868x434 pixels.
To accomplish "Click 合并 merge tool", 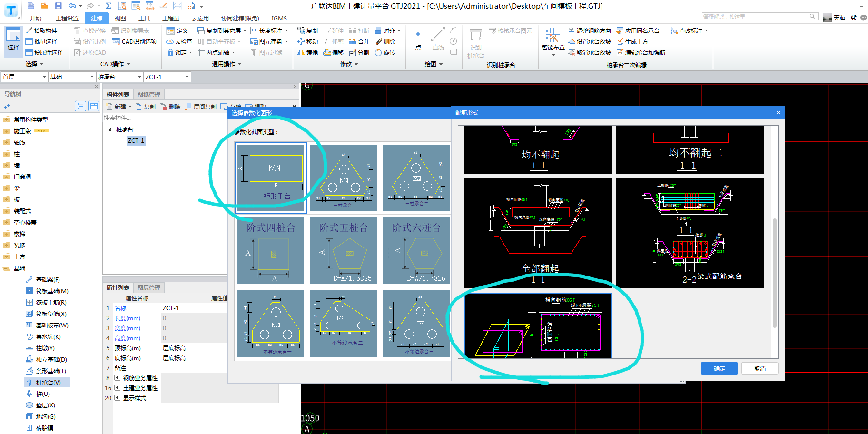I will tap(359, 41).
